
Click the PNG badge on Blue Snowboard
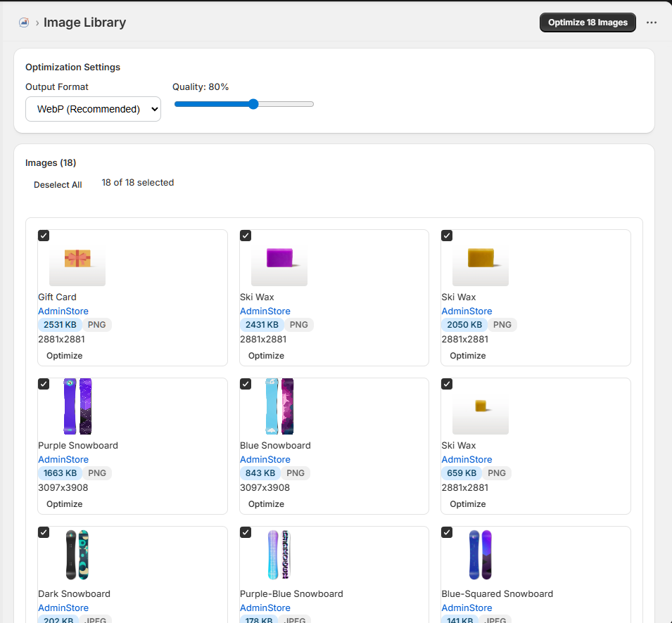(296, 473)
